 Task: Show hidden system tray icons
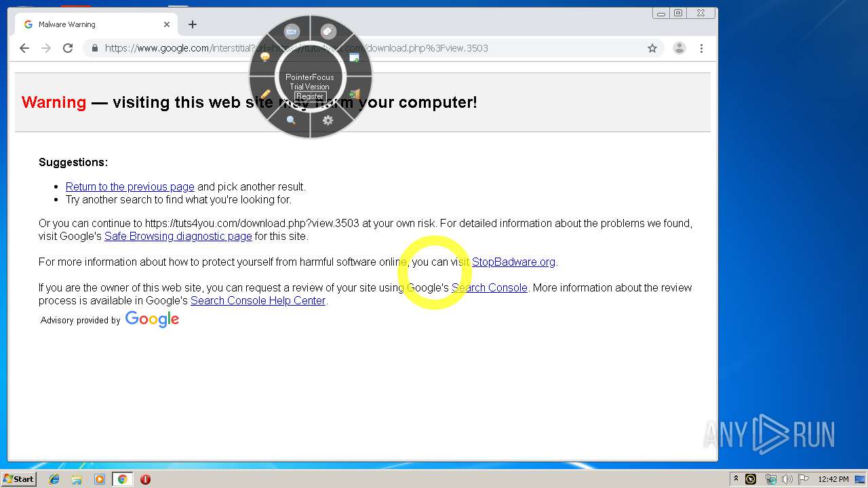(736, 479)
